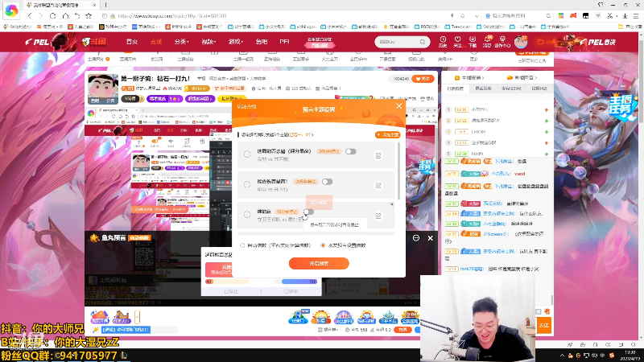644x362 pixels.
Task: Select the viewer-set odds radio option
Action: pyautogui.click(x=323, y=245)
